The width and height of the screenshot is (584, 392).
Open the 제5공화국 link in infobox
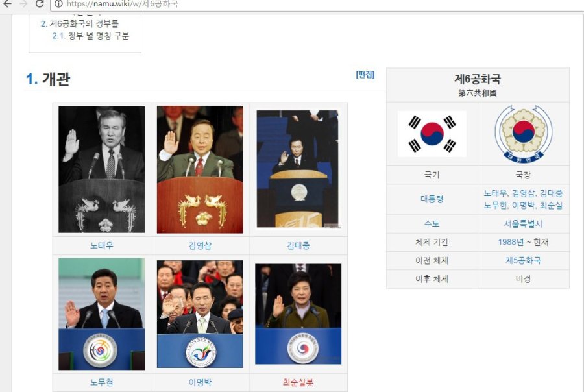(523, 260)
